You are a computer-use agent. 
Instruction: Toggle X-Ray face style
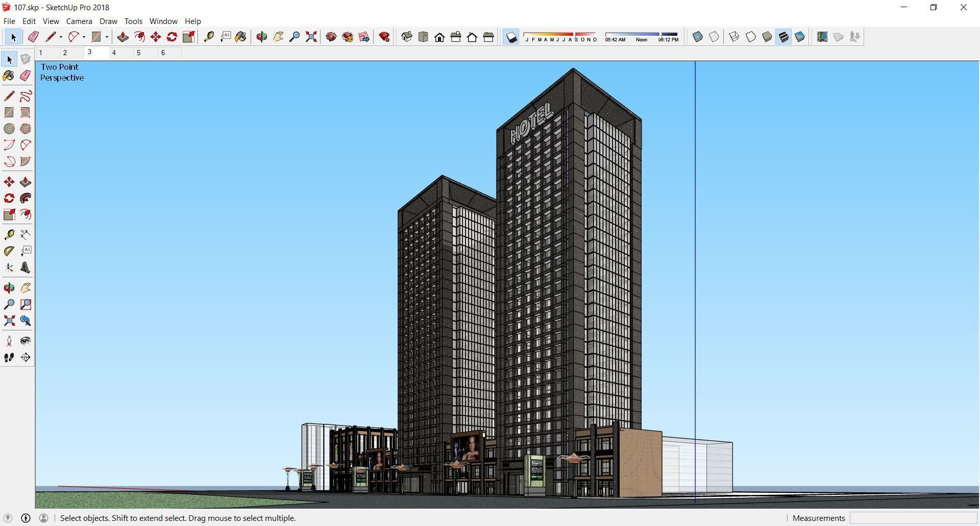[698, 37]
